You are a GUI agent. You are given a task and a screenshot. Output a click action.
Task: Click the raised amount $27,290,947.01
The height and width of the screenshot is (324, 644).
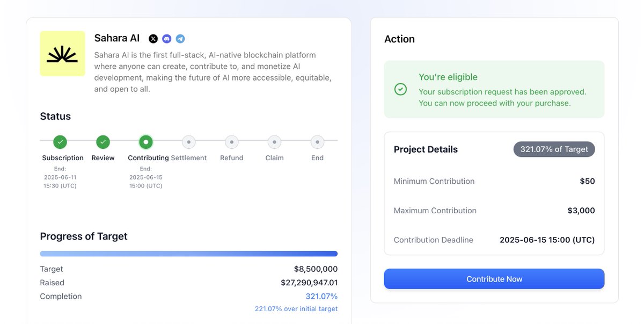point(309,283)
